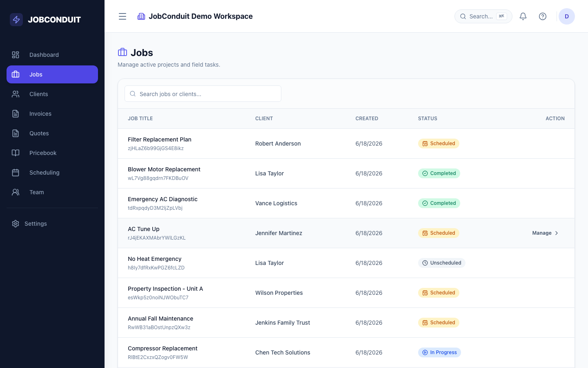Screen dimensions: 588x368
Task: Click the Invoices document icon
Action: 16,114
